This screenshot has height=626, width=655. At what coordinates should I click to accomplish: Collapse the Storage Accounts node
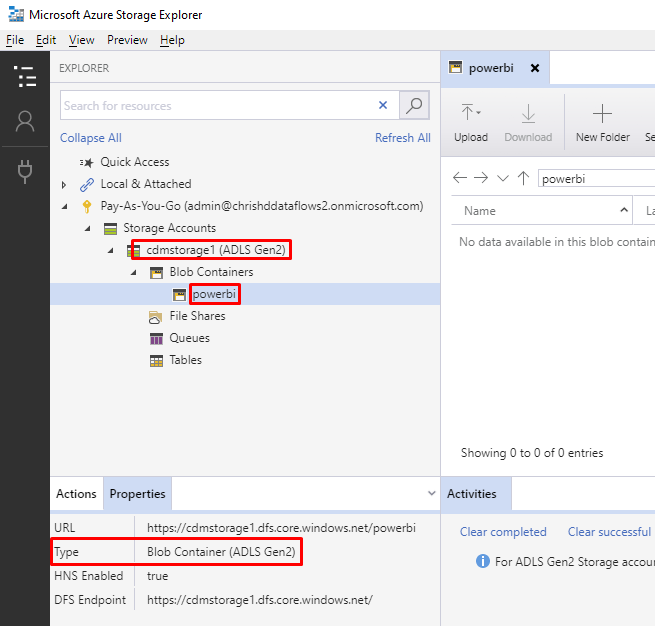tap(88, 228)
